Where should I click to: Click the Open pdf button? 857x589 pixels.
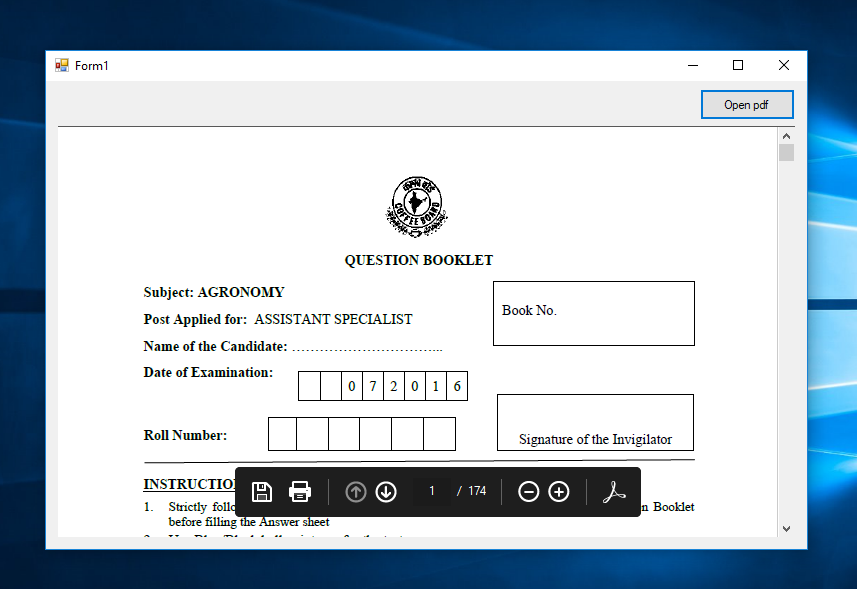point(747,104)
